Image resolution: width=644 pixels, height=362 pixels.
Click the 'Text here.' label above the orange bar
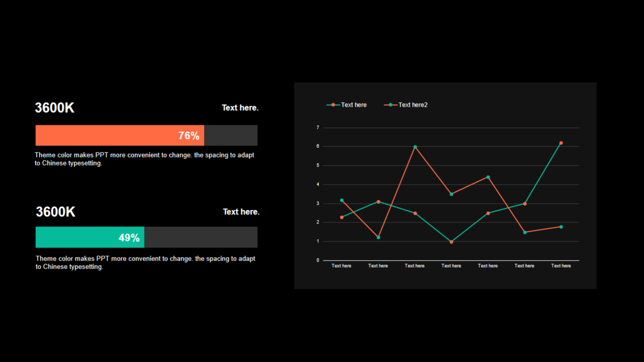coord(240,108)
